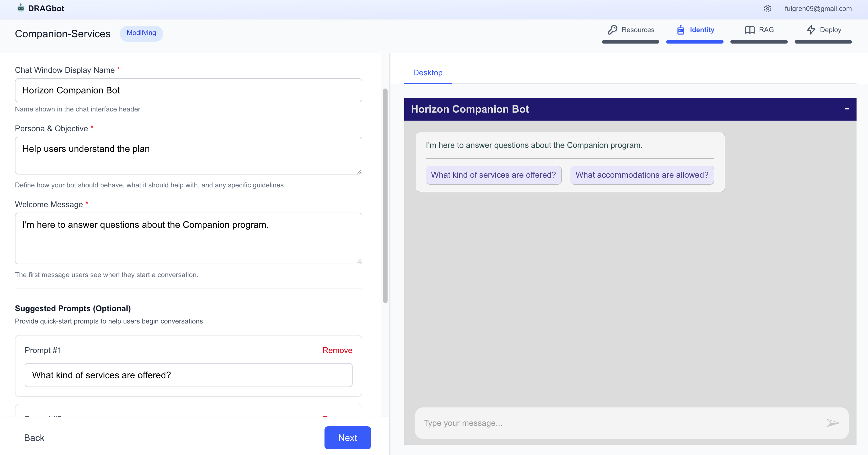The width and height of the screenshot is (868, 455).
Task: Click the Resources key icon
Action: coord(612,30)
